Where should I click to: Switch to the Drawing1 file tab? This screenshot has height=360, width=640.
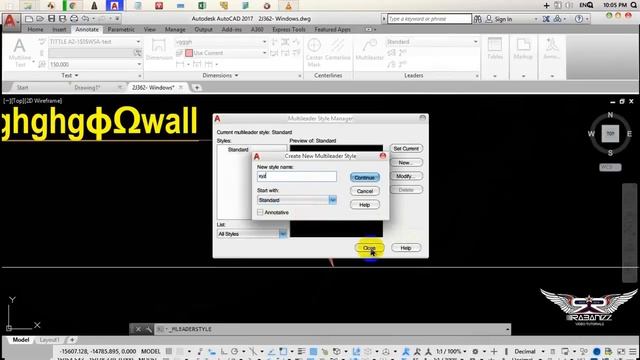(x=87, y=87)
